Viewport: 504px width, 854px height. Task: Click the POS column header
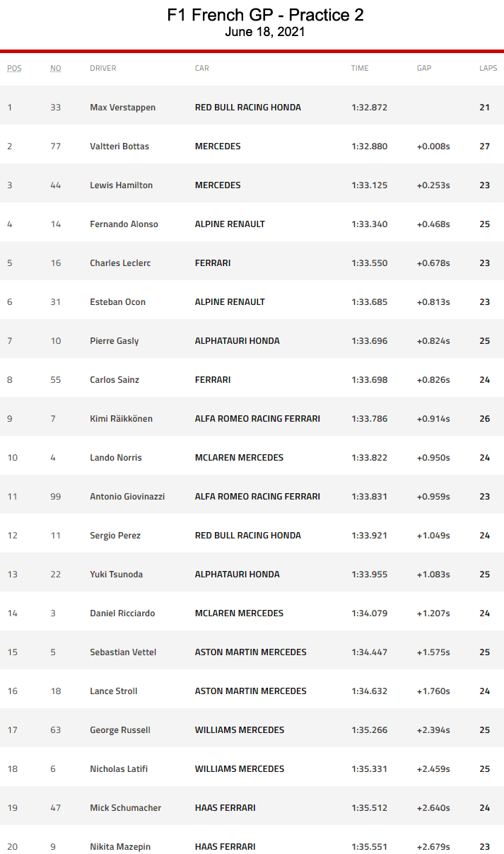pyautogui.click(x=14, y=69)
